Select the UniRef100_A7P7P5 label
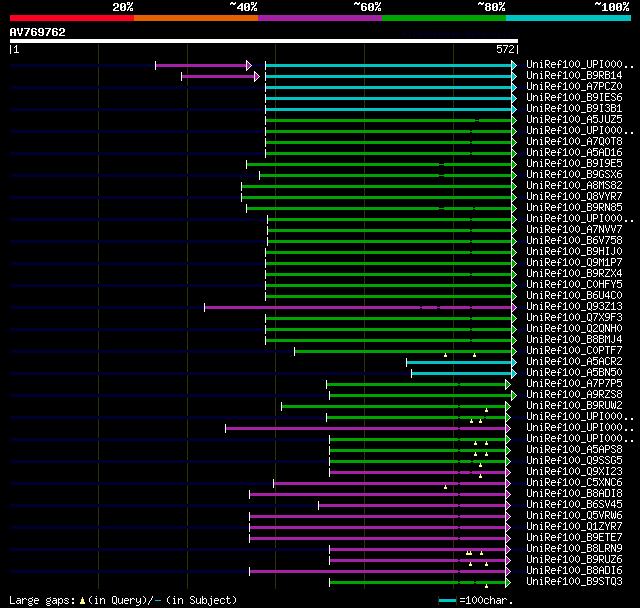The width and height of the screenshot is (640, 608). point(574,384)
